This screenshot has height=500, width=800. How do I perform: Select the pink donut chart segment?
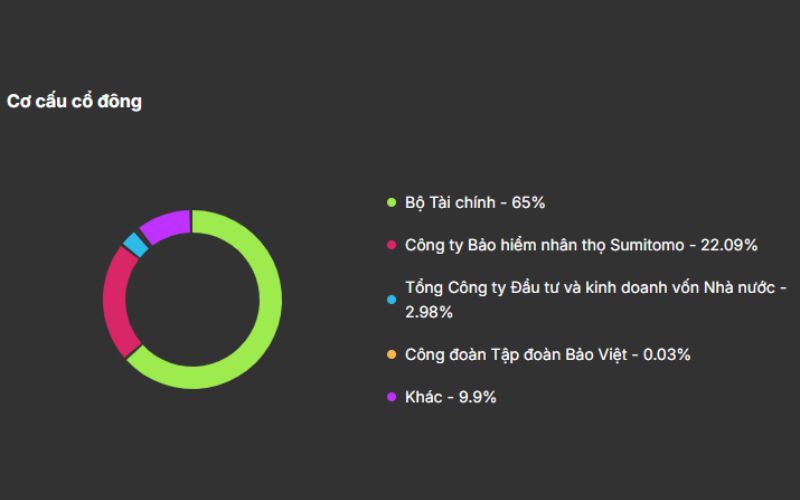coord(118,300)
